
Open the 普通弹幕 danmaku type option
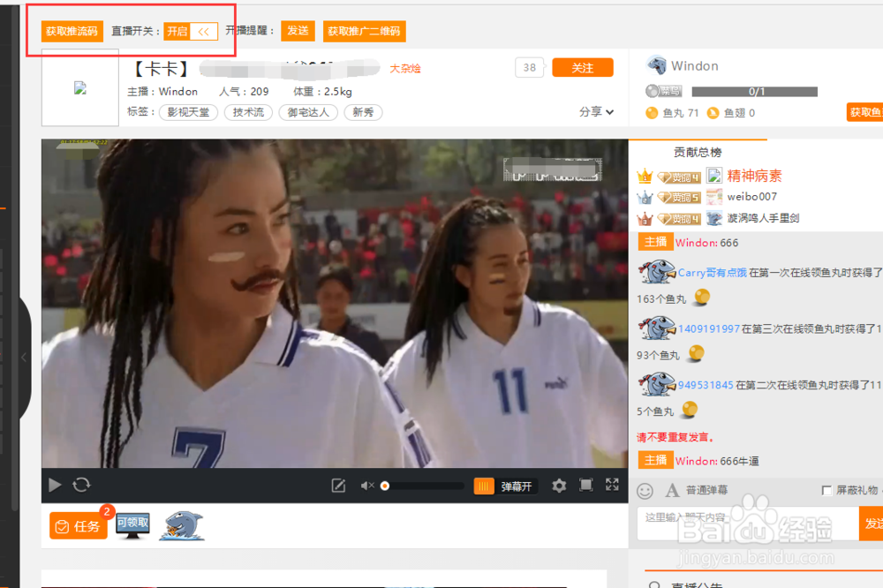coord(706,490)
